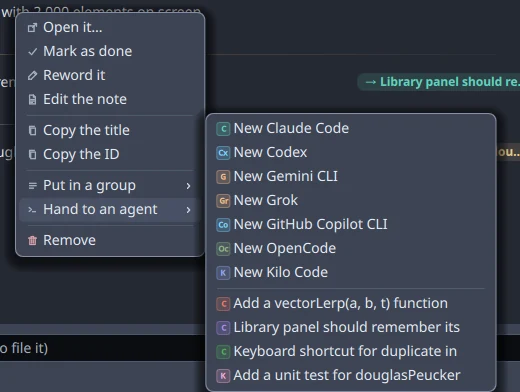Select Edit the note
Image resolution: width=520 pixels, height=392 pixels.
pos(110,99)
